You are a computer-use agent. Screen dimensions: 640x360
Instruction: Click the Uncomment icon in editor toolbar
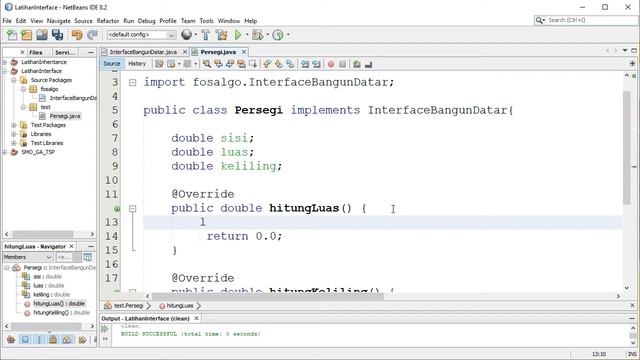point(369,64)
